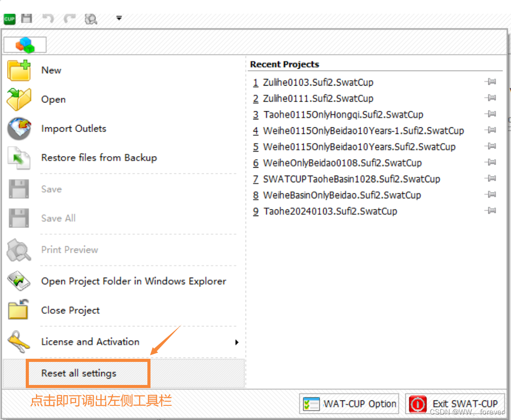Click the print preview magnifier in quick access toolbar
The height and width of the screenshot is (420, 511).
(x=91, y=19)
